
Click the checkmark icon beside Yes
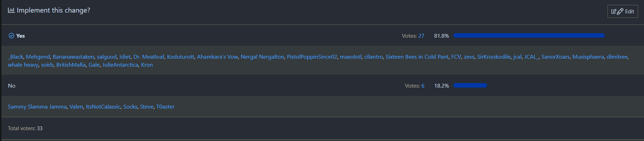pyautogui.click(x=11, y=36)
